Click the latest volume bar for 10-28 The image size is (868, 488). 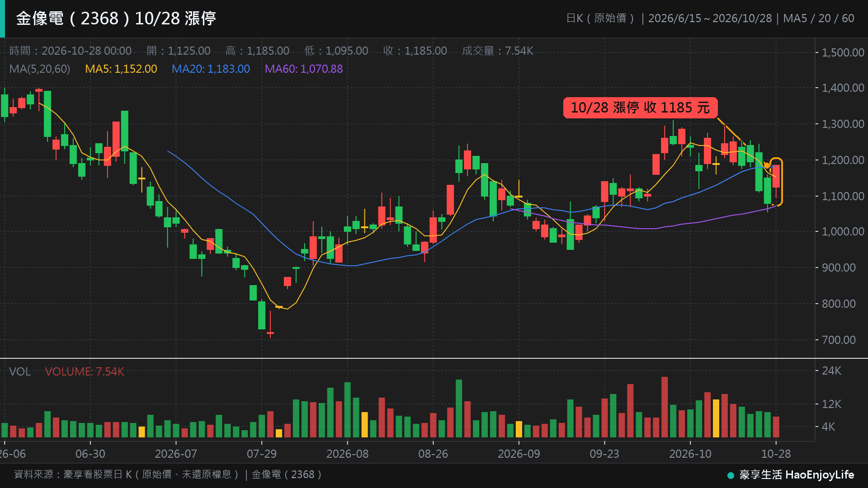(x=776, y=427)
